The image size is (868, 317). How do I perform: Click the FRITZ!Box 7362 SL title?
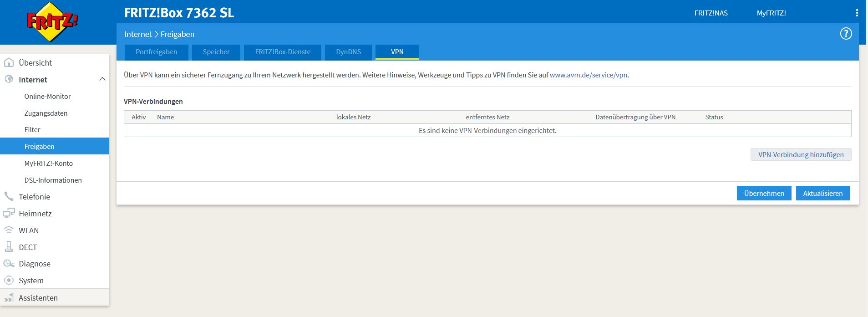[179, 13]
